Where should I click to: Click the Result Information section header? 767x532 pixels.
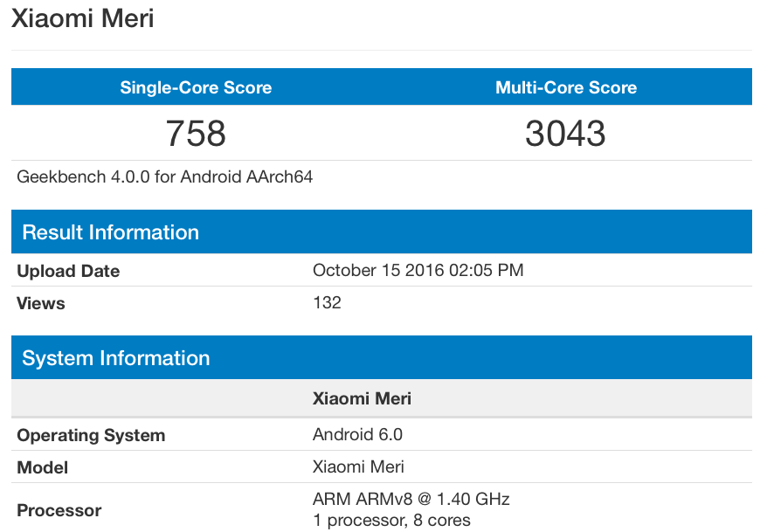382,231
